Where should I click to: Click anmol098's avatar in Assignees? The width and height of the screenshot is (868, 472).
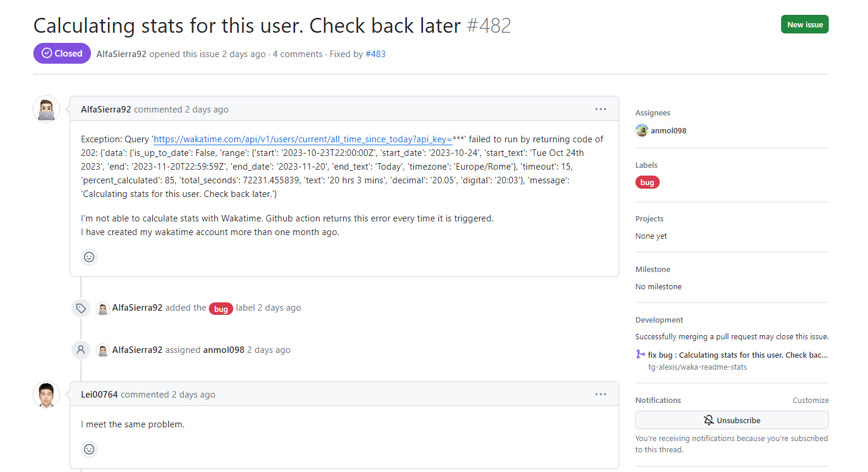click(641, 130)
